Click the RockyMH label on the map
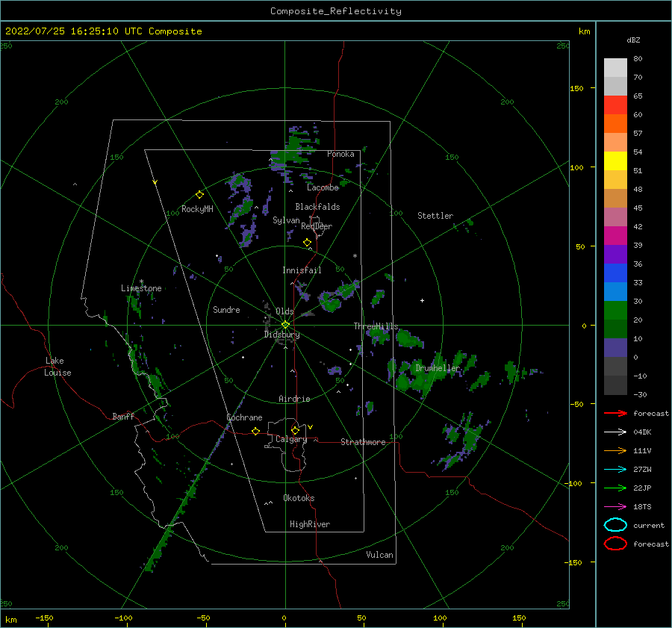 [x=197, y=209]
